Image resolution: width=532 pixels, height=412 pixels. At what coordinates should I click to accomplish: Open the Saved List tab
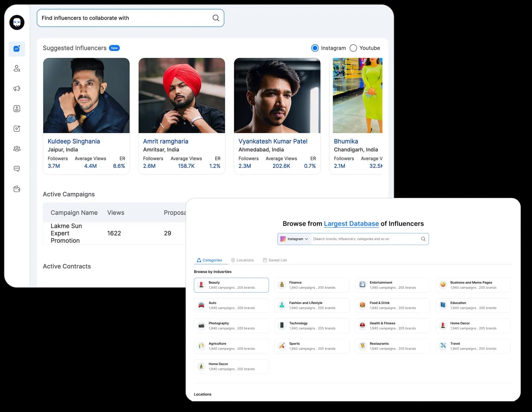point(275,260)
